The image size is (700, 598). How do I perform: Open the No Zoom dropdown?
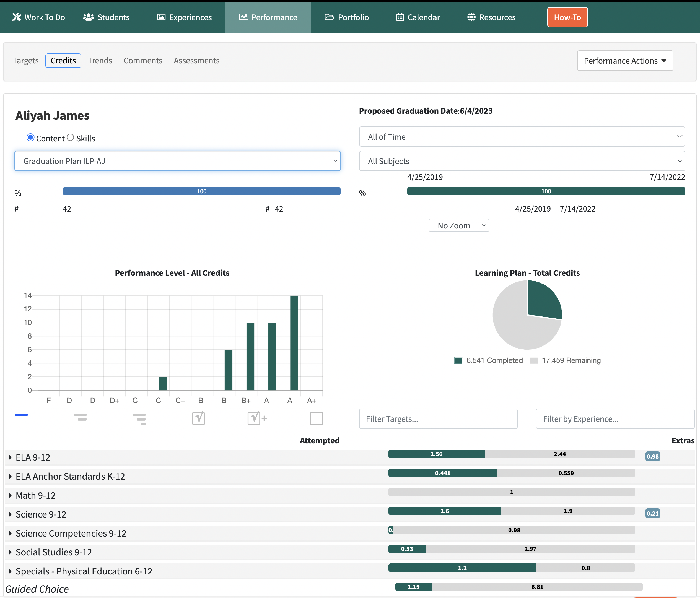pos(458,225)
